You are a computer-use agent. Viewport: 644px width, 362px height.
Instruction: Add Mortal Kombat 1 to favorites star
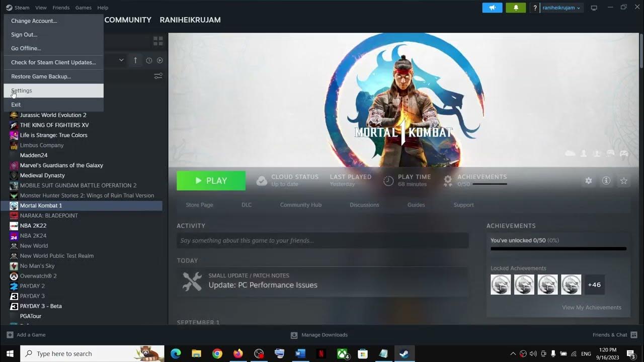[624, 180]
